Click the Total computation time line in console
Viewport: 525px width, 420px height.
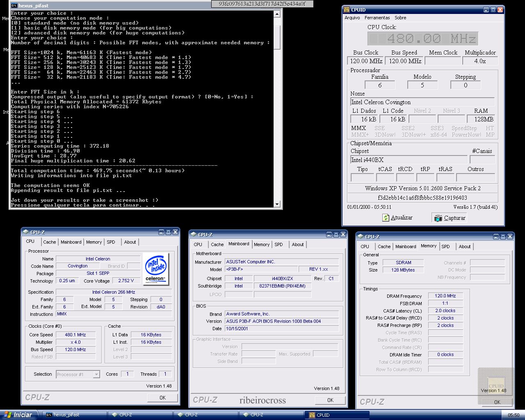(x=98, y=171)
